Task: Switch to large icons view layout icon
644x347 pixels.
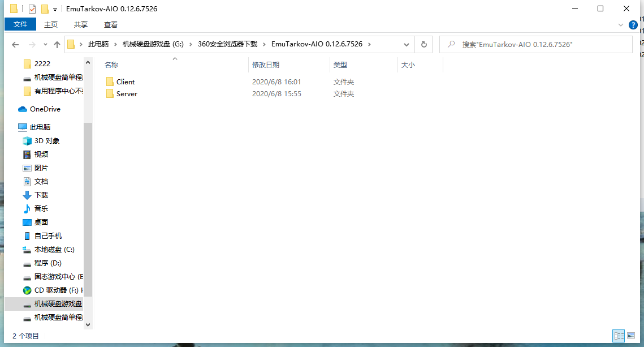Action: click(631, 336)
